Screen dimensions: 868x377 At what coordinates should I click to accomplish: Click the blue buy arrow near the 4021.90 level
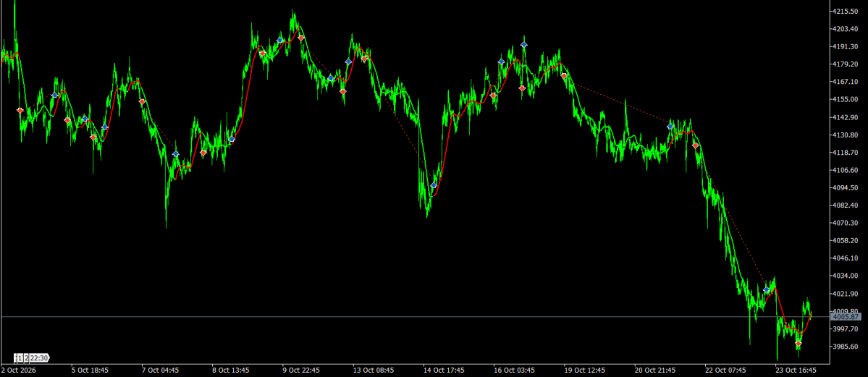click(767, 289)
